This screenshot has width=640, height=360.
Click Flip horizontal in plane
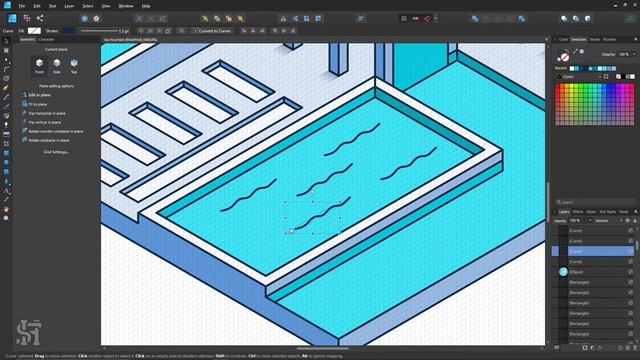(44, 113)
